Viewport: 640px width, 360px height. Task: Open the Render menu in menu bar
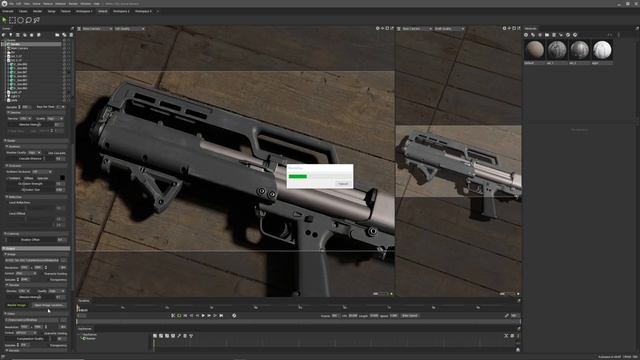(73, 3)
